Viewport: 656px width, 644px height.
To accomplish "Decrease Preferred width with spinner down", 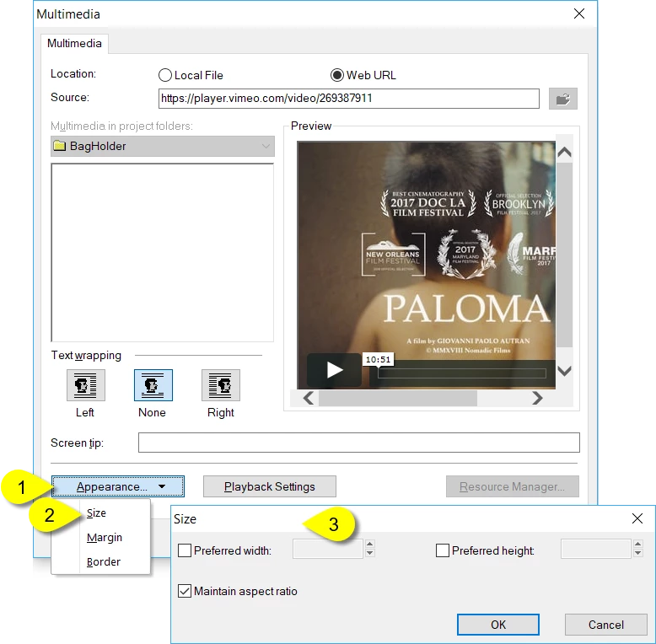I will point(369,553).
